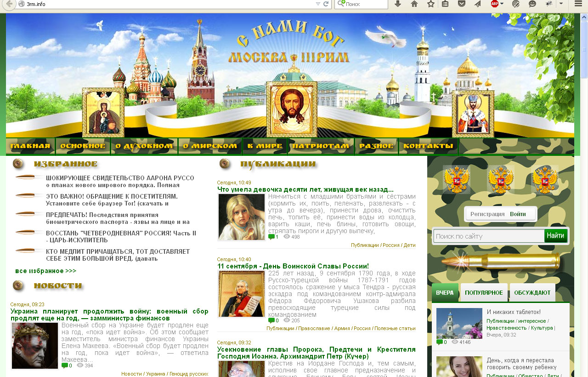Open the Adblock Plus dropdown arrow
The height and width of the screenshot is (377, 588).
click(502, 4)
